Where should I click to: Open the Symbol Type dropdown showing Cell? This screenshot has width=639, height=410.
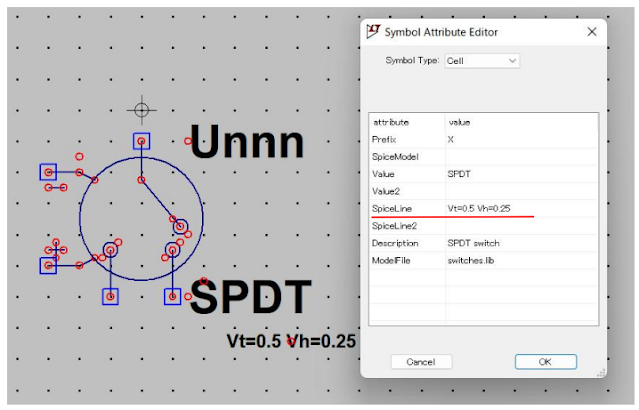pos(482,61)
